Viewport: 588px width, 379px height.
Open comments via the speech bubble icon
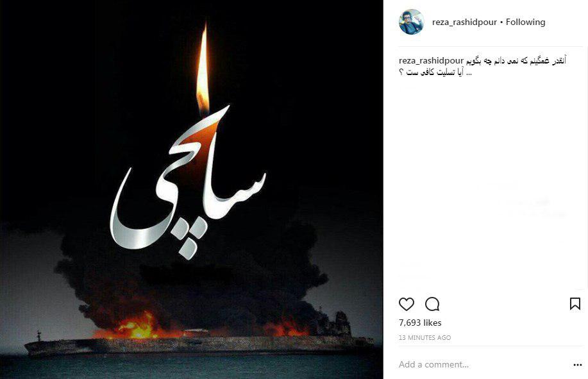[x=432, y=304]
